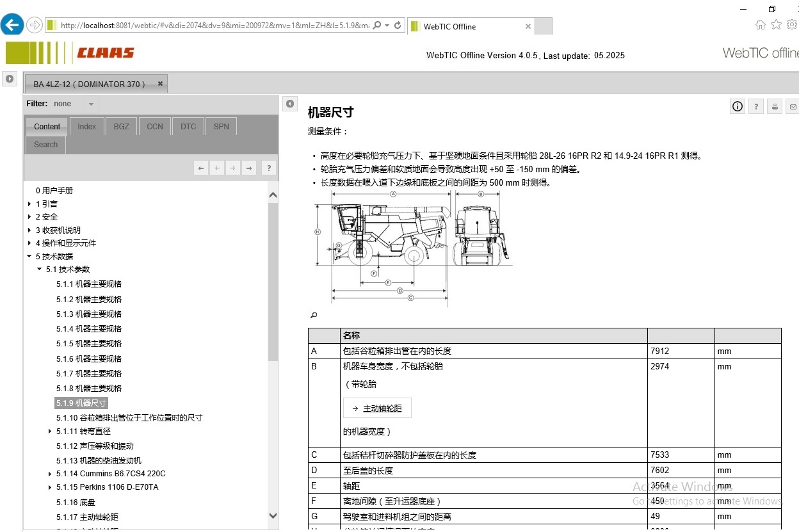Open the email icon at top right
Image resolution: width=799 pixels, height=532 pixels.
tap(792, 106)
